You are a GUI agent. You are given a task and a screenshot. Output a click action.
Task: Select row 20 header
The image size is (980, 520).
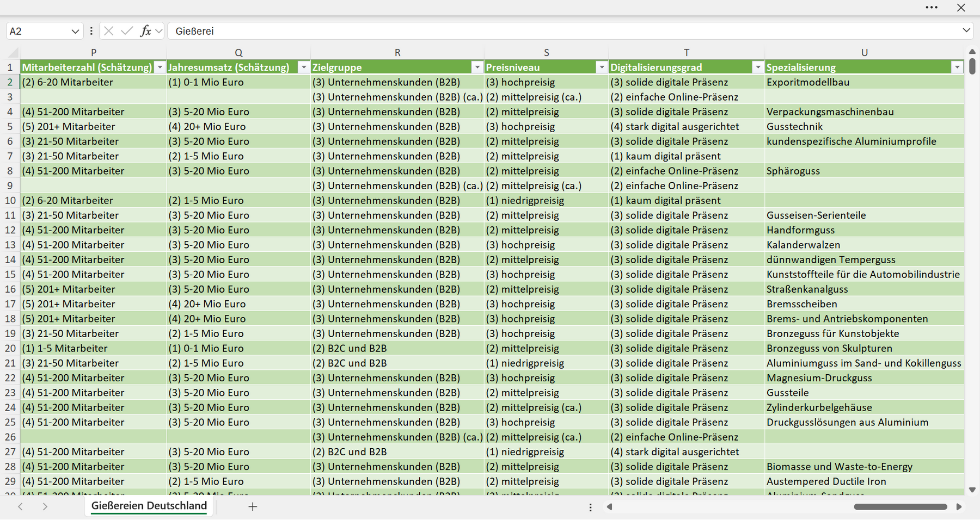10,349
